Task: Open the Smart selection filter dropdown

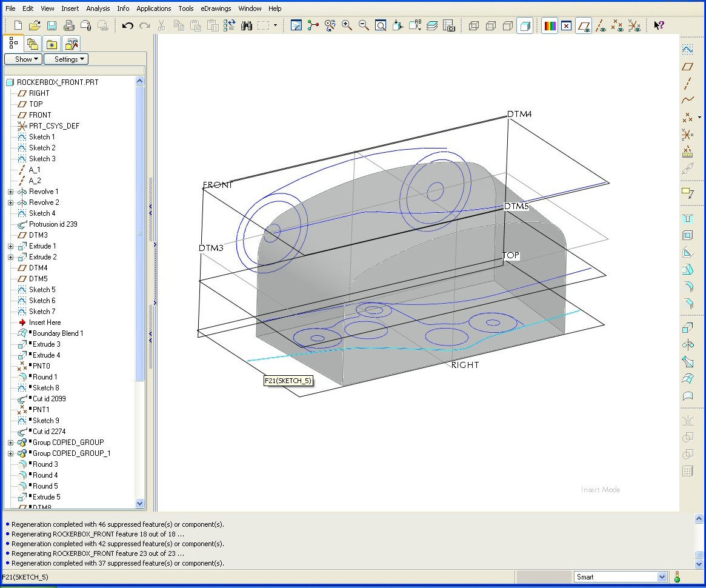Action: click(x=661, y=577)
